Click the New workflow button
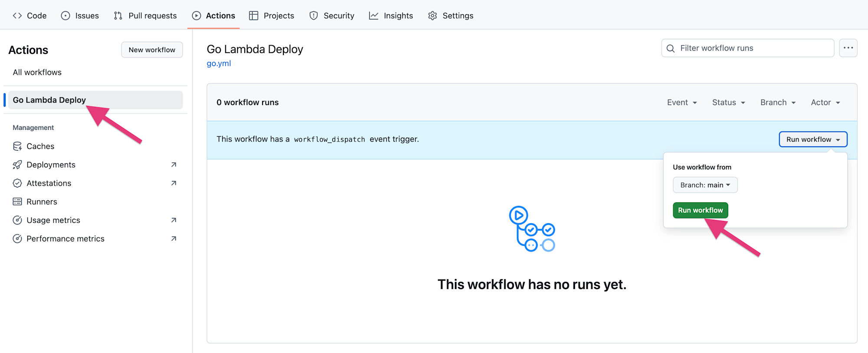The width and height of the screenshot is (868, 353). [x=152, y=50]
